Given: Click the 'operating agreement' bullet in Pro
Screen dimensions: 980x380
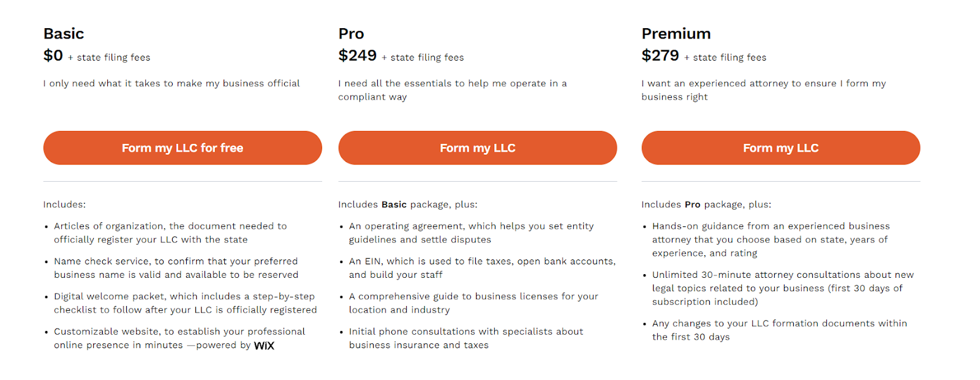Looking at the screenshot, I should 472,233.
